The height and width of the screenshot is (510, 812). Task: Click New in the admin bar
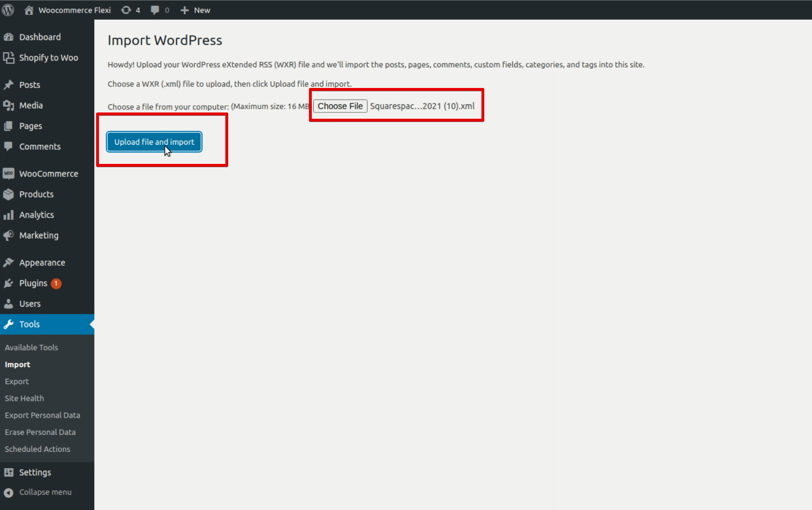202,10
